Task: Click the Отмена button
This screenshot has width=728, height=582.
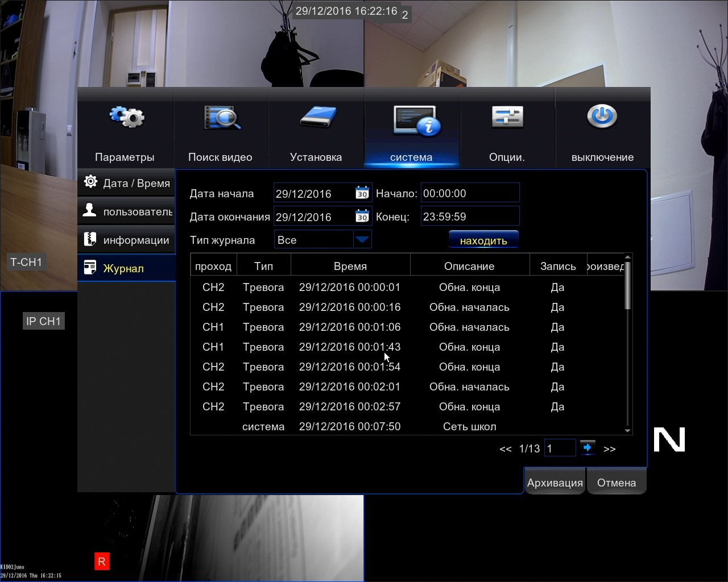Action: [x=617, y=482]
